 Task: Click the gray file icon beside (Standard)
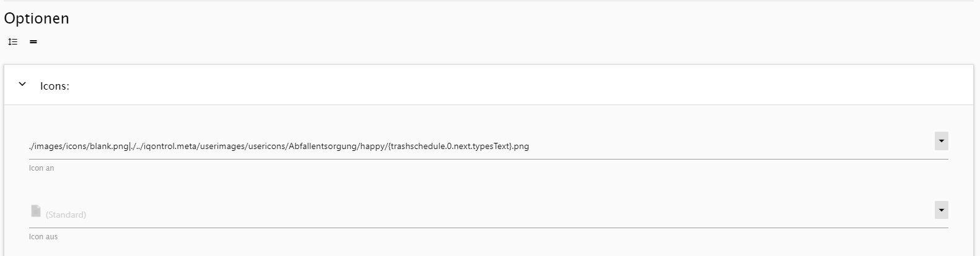36,211
